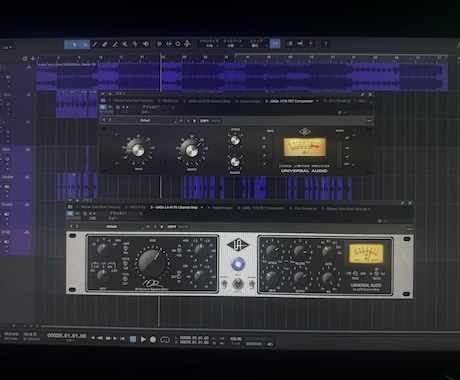The width and height of the screenshot is (460, 380).
Task: Click the Fast Forward button in transport
Action: (108, 338)
